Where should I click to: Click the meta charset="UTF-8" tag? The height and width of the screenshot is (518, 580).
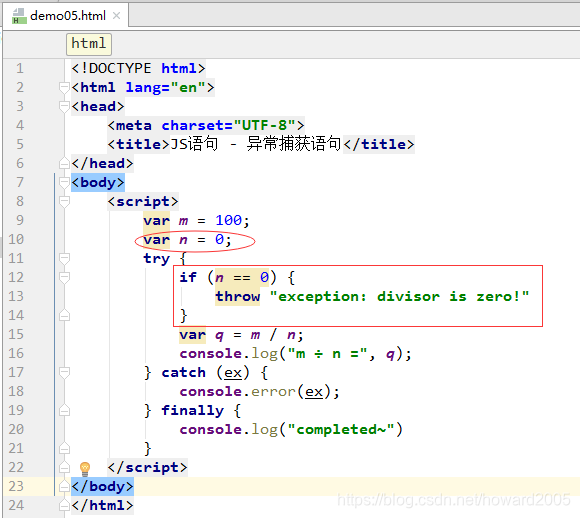206,125
